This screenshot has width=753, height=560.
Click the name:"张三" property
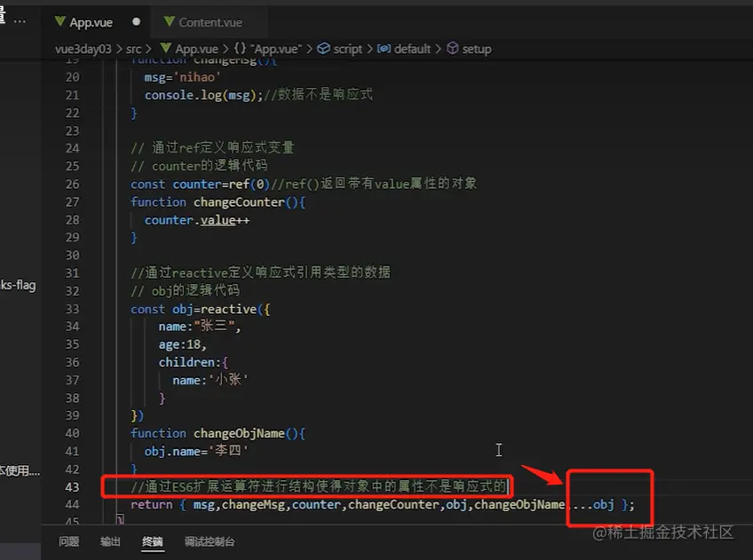click(199, 327)
